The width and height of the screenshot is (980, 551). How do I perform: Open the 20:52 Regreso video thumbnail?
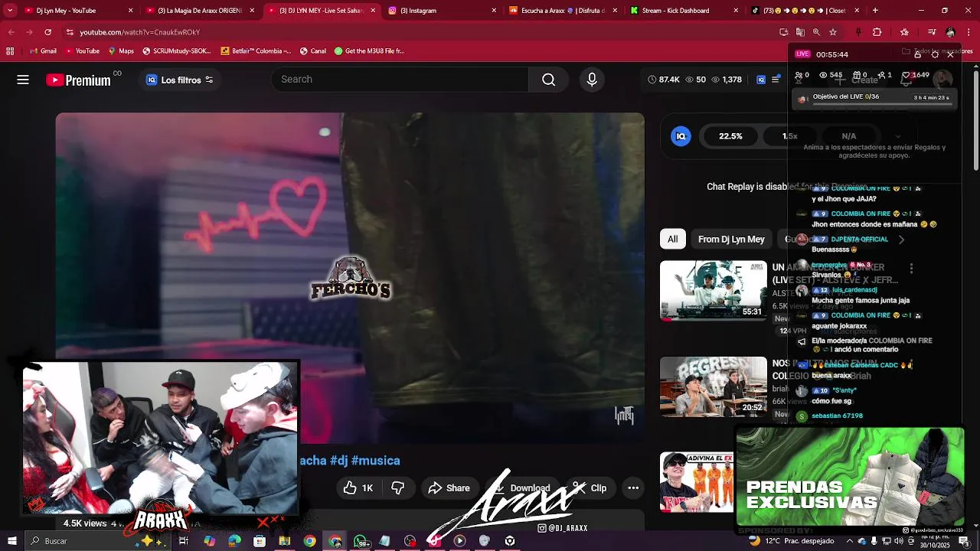[714, 386]
